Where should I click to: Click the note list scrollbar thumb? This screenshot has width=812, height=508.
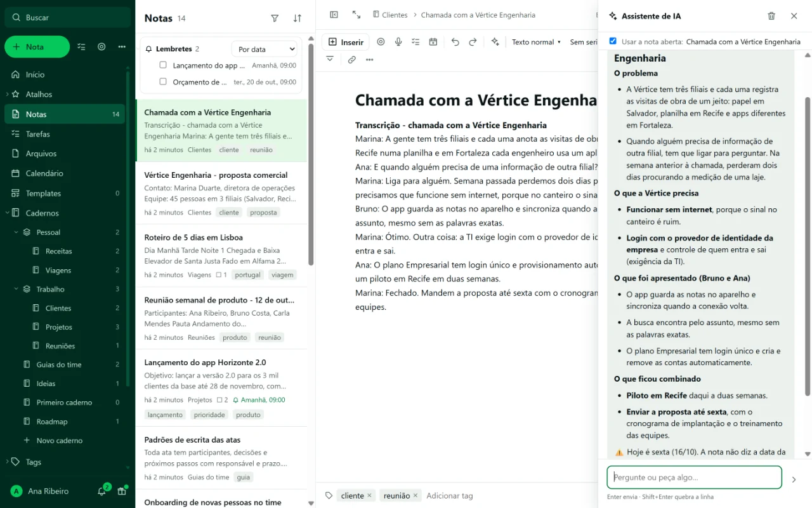pos(311,154)
